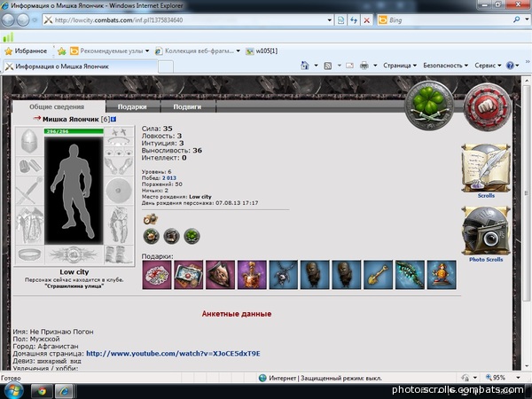Image resolution: width=532 pixels, height=399 pixels.
Task: Click the earrings equipment slot
Action: point(119,132)
